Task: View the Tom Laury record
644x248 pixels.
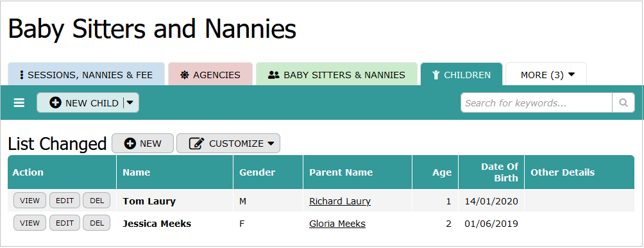Action: [x=30, y=201]
